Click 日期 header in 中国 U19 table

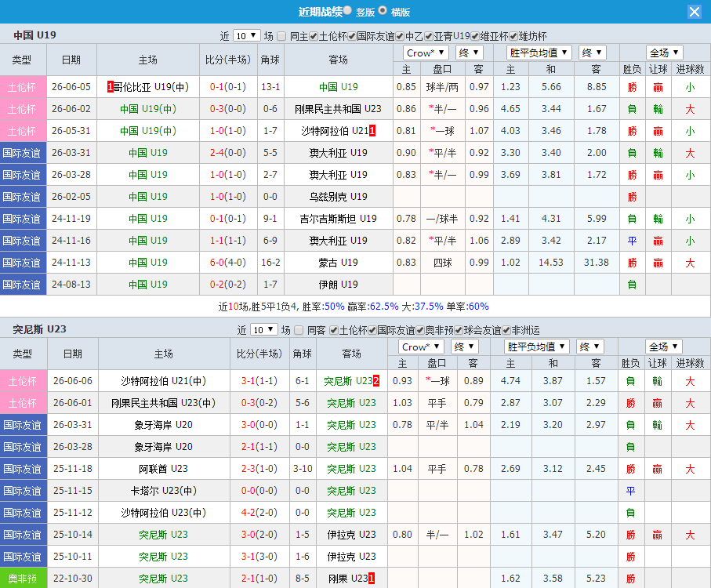tap(71, 60)
